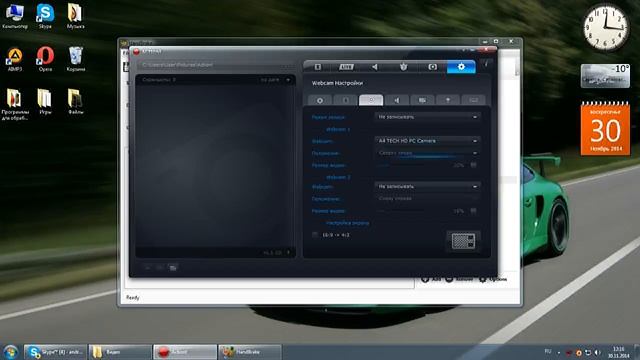
Task: Open the LIVE streaming tab
Action: click(346, 67)
